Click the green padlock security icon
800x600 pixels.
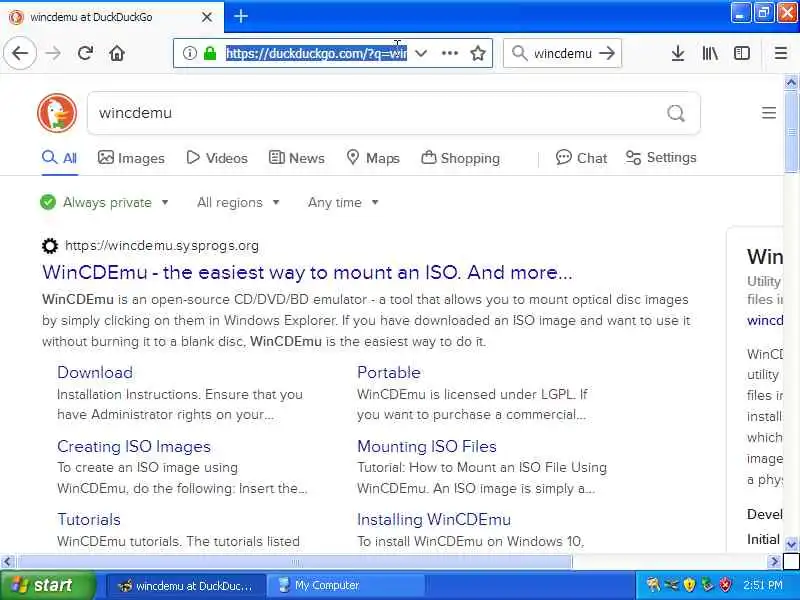(210, 53)
